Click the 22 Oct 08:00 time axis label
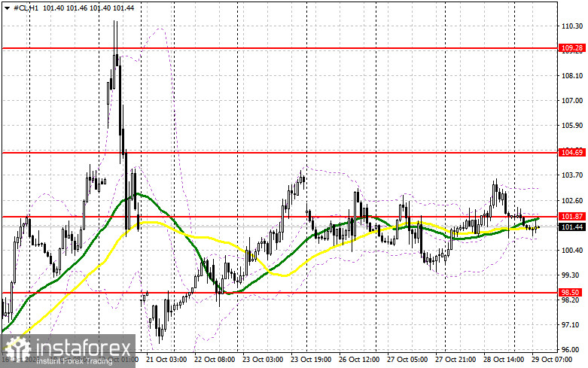The width and height of the screenshot is (588, 368). tap(215, 360)
